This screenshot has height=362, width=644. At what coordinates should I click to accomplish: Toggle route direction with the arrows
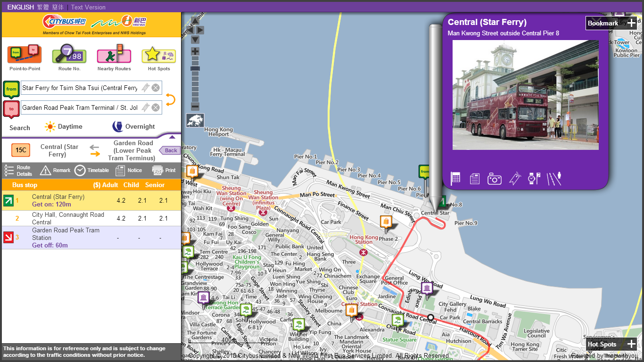[x=95, y=150]
